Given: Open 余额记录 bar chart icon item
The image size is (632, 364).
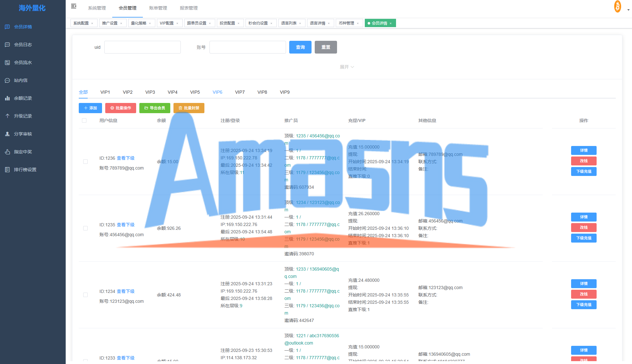Looking at the screenshot, I should [7, 98].
